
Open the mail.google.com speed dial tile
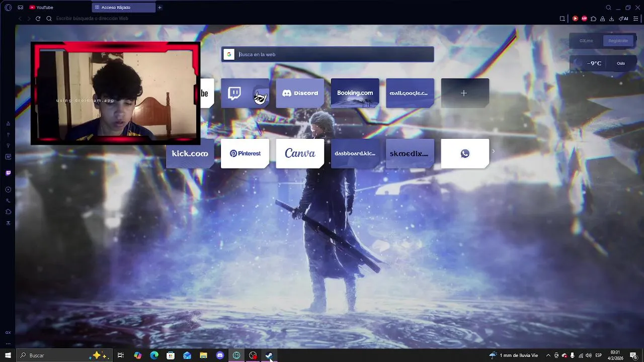(x=410, y=93)
